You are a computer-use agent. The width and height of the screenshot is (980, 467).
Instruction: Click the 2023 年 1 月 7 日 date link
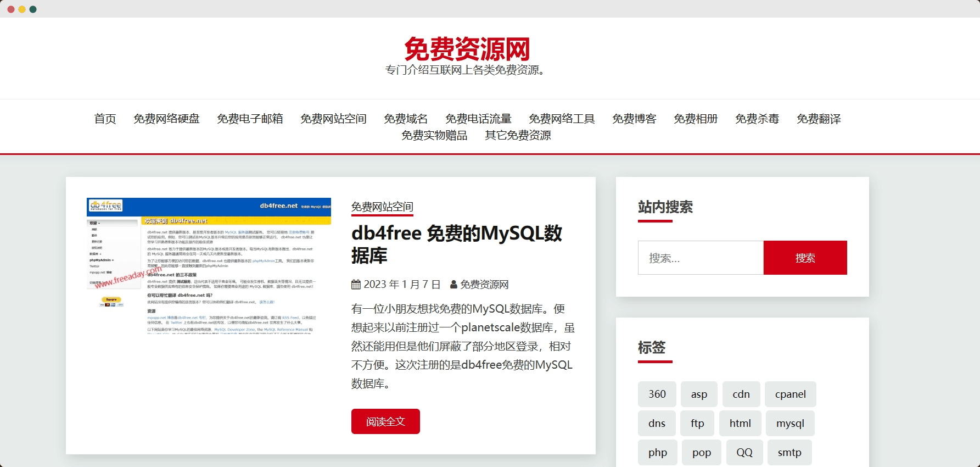(402, 285)
